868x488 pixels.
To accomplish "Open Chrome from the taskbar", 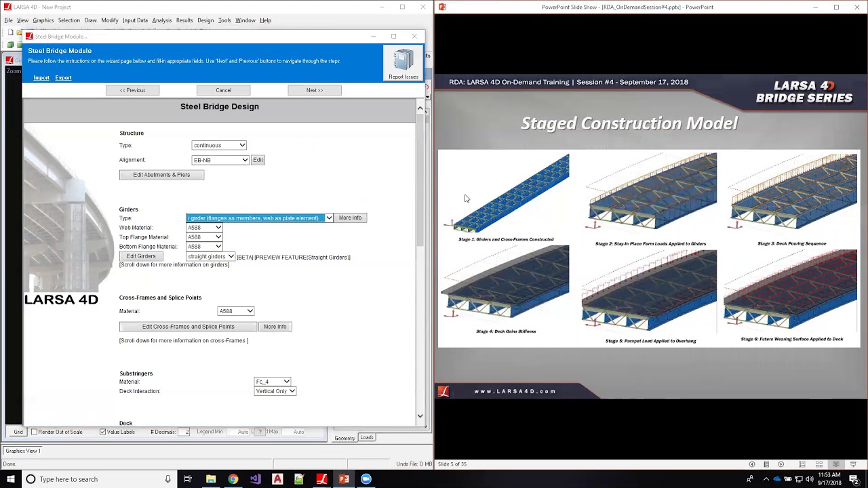I will point(233,479).
